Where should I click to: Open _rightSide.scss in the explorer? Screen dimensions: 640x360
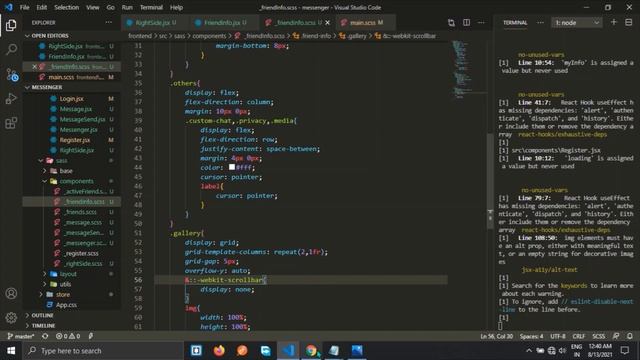[83, 263]
